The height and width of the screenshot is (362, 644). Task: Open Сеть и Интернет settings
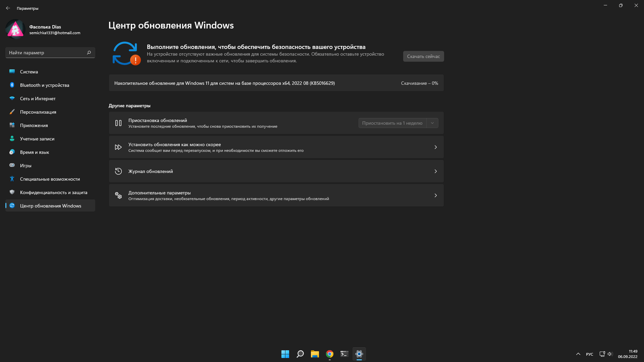[50, 99]
